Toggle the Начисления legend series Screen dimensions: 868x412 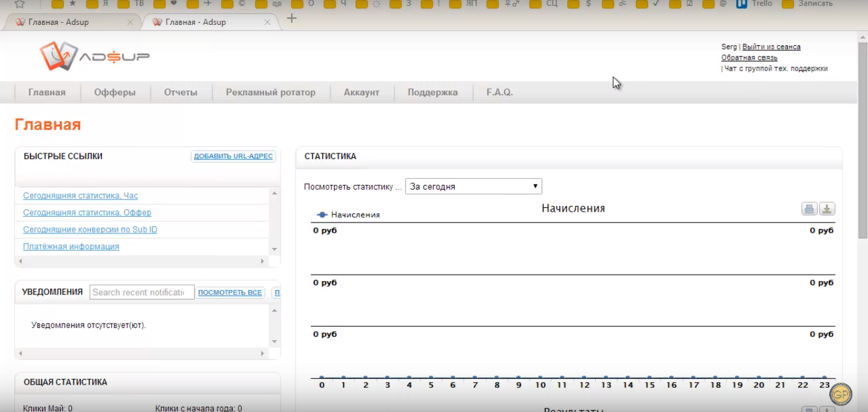pos(348,215)
